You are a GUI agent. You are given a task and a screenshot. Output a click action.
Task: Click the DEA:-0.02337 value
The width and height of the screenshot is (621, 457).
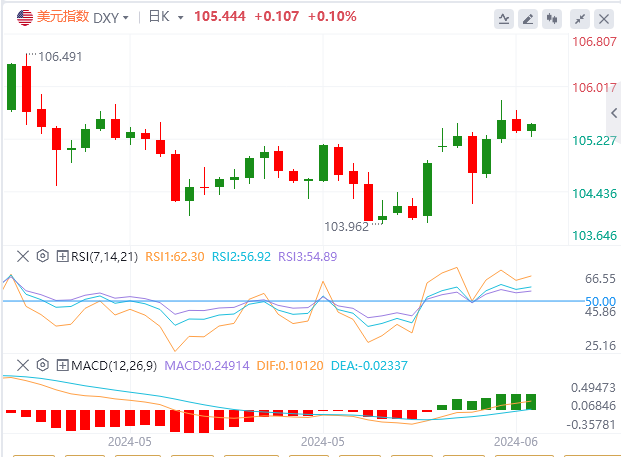tap(369, 366)
